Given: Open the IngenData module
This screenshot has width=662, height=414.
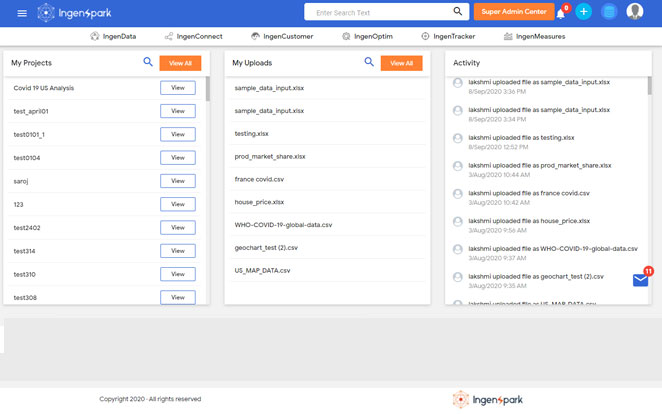Looking at the screenshot, I should tap(113, 36).
